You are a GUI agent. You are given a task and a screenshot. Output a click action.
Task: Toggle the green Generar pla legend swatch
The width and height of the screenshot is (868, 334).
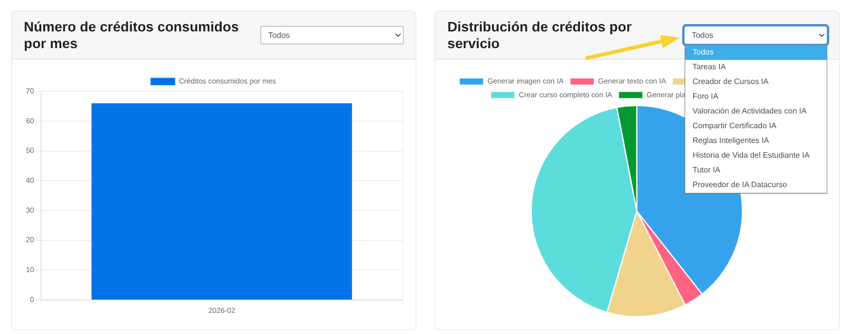(631, 95)
